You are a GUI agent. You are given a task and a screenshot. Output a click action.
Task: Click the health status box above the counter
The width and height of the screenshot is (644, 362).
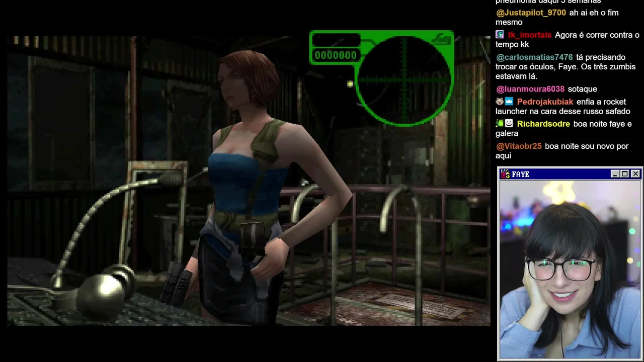(336, 40)
